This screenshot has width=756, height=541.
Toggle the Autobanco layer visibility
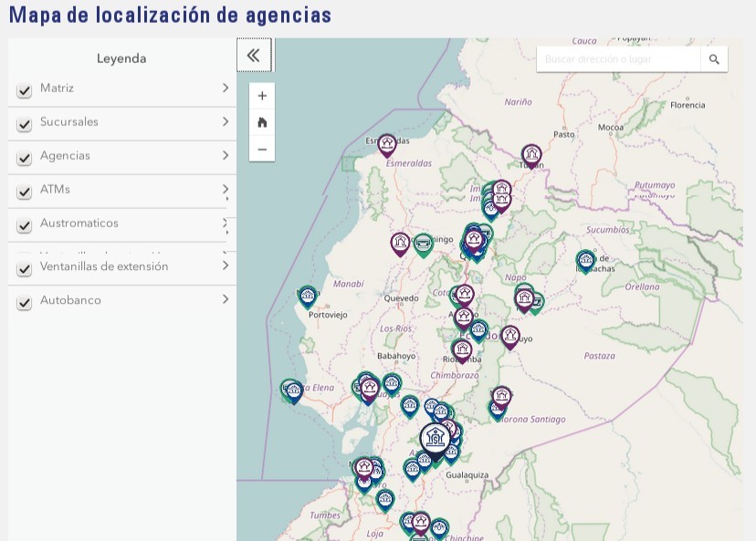24,301
